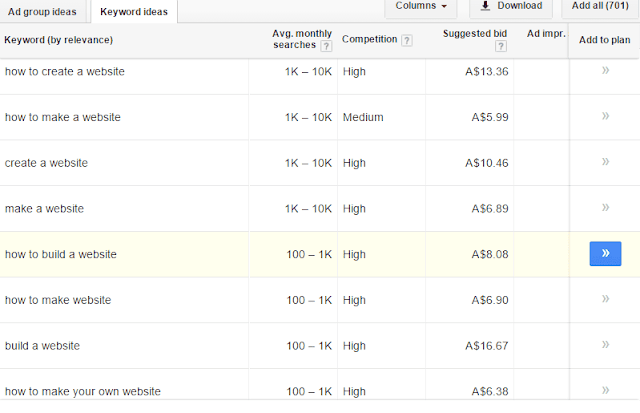Viewport: 640px width, 413px height.
Task: Click suggested bid A$16.67
Action: click(x=487, y=346)
